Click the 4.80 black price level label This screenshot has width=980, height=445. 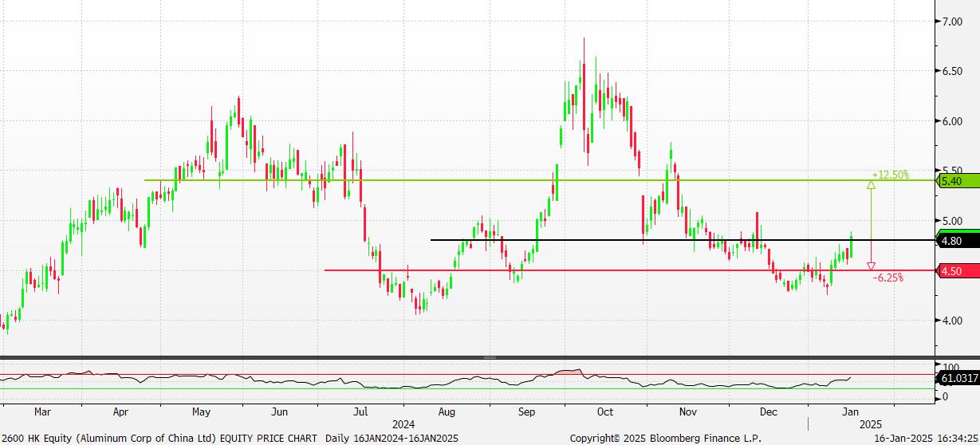coord(959,240)
